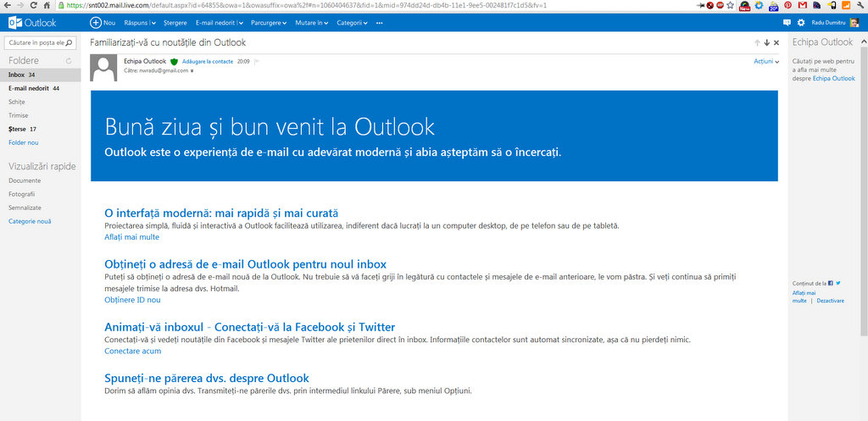Click the Facebook icon in the right pane
868x421 pixels.
point(831,283)
